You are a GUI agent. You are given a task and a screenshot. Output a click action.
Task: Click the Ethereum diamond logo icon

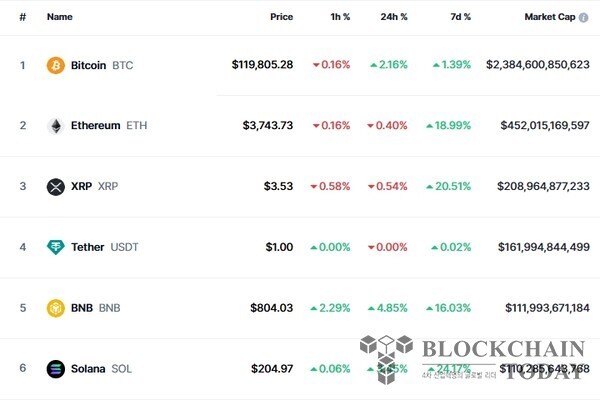(x=55, y=126)
